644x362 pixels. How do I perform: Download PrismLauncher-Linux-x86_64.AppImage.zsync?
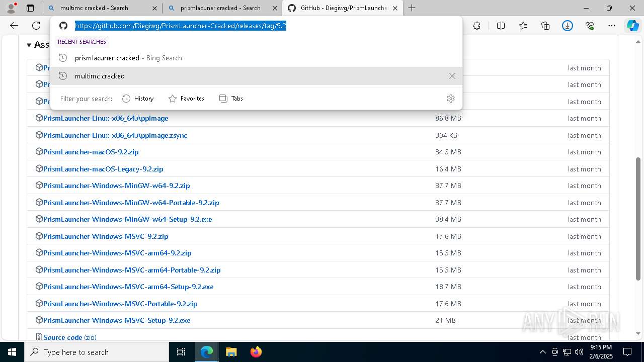coord(115,135)
